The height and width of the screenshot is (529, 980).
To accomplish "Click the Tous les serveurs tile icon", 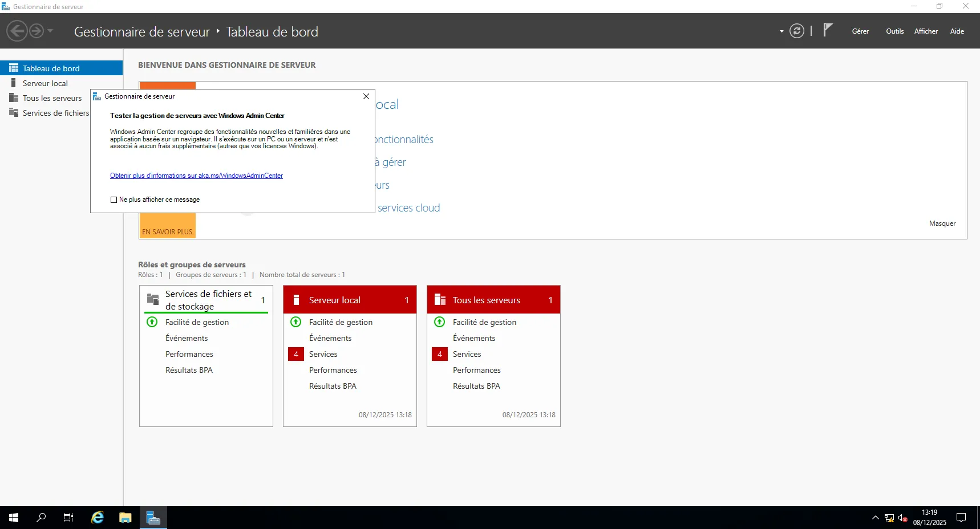I will (440, 300).
